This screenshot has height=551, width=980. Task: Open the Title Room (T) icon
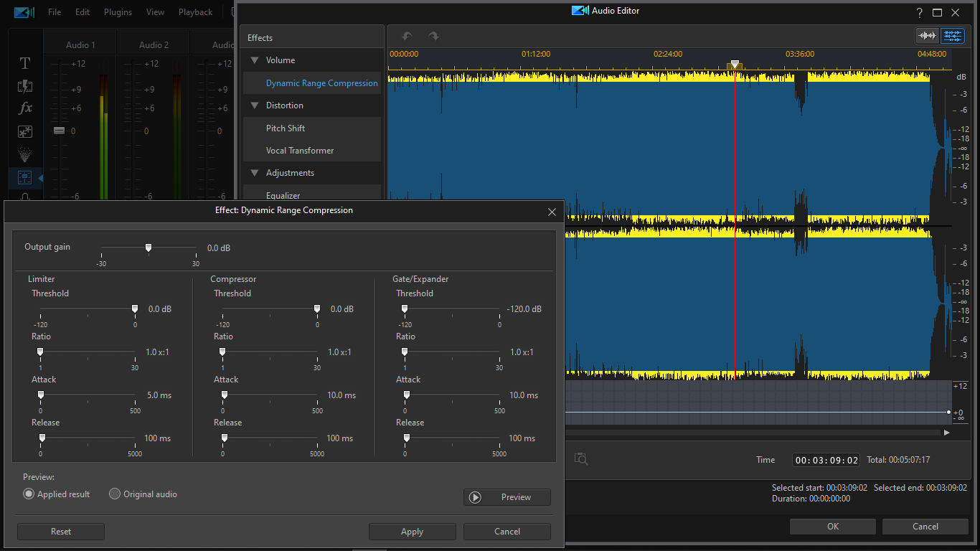pos(25,63)
